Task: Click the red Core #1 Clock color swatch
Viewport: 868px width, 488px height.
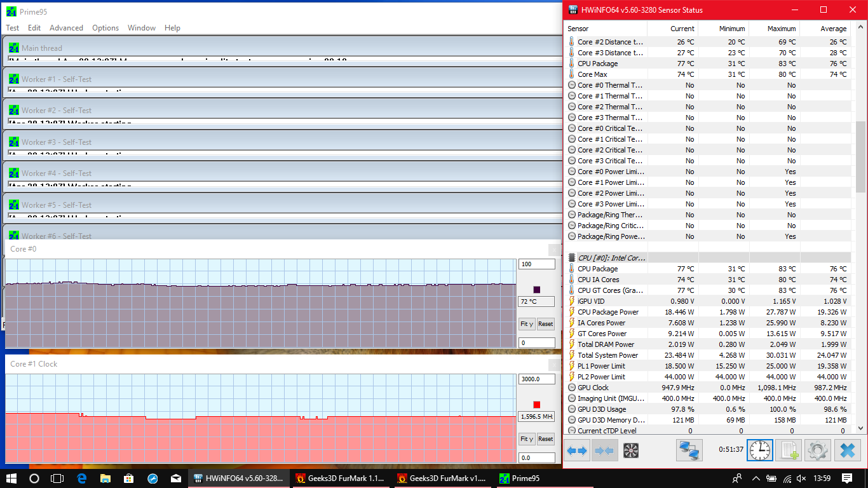Action: pyautogui.click(x=536, y=405)
